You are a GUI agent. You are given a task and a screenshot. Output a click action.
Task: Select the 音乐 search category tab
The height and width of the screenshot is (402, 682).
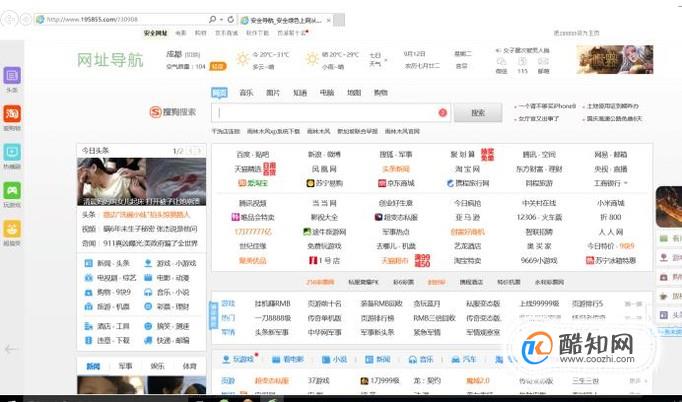click(246, 93)
